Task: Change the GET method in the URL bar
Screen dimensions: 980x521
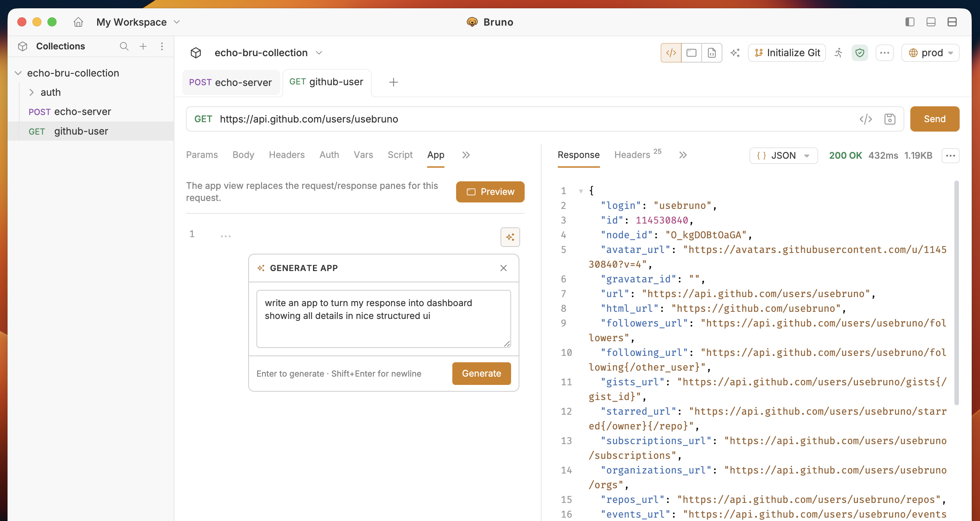Action: pos(203,119)
